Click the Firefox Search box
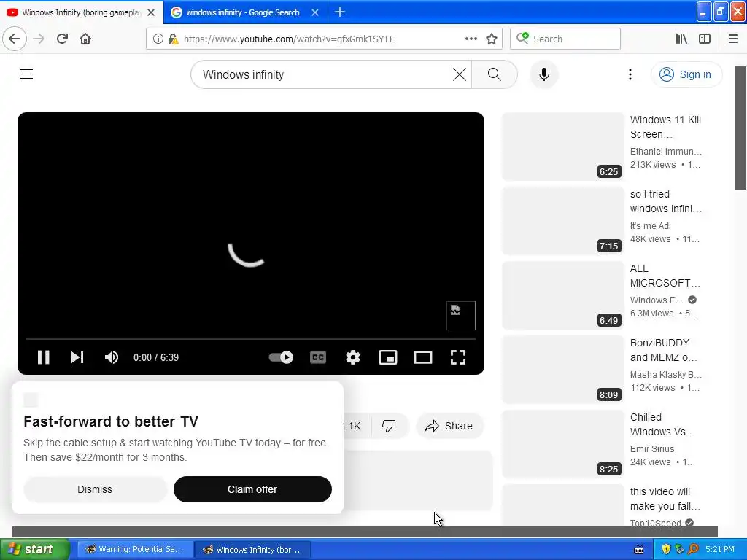Image resolution: width=747 pixels, height=560 pixels. [565, 39]
